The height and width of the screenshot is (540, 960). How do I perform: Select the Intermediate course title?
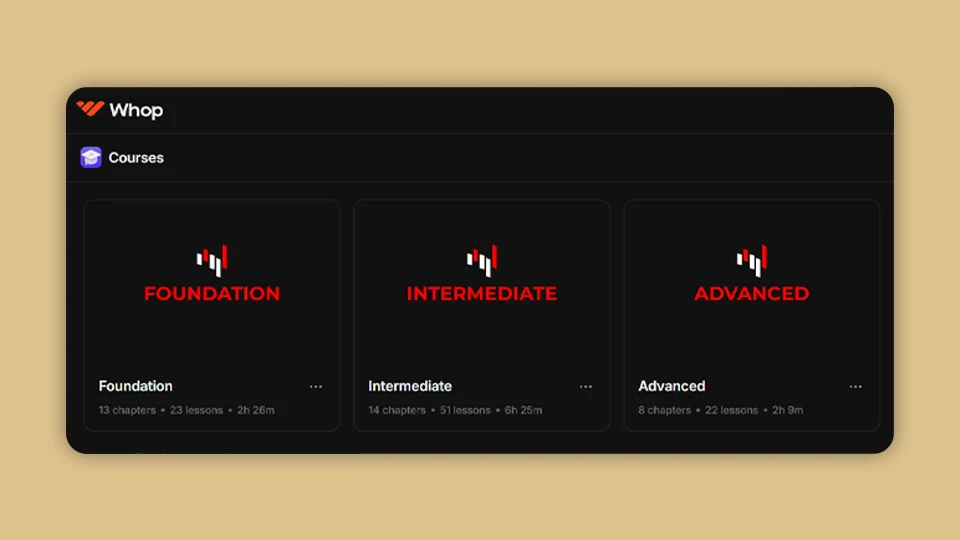tap(410, 386)
